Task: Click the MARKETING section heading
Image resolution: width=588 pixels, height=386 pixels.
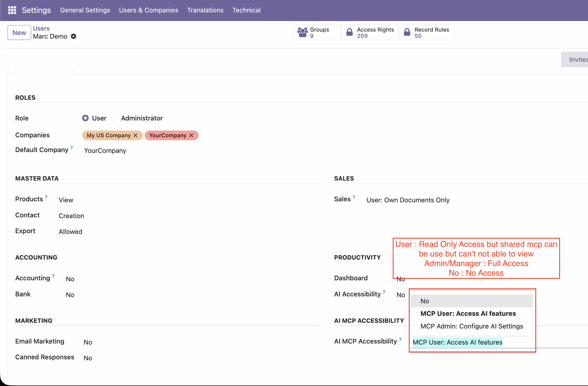Action: [x=34, y=321]
